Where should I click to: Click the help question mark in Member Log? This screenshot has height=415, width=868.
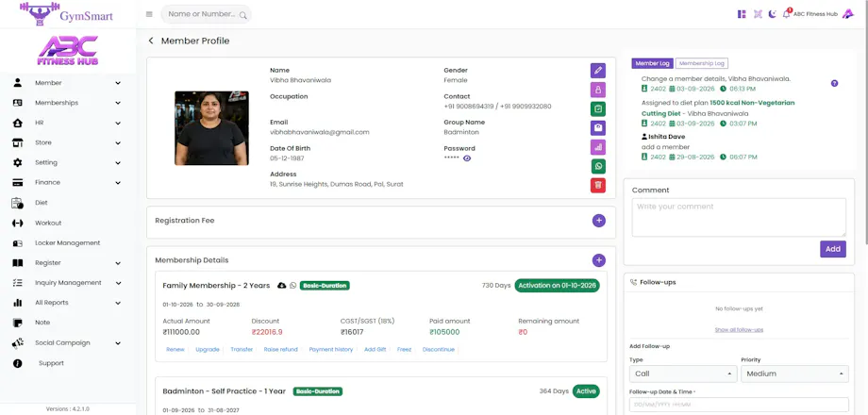point(834,84)
